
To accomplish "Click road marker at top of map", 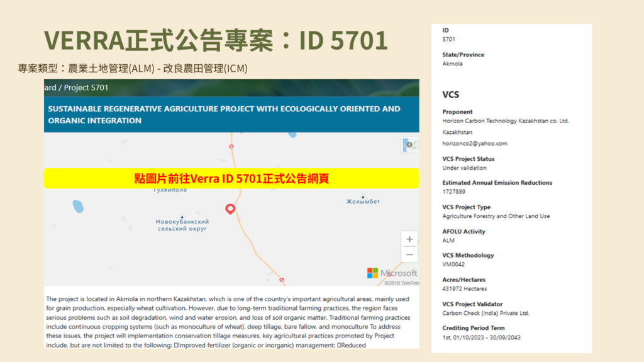I will (x=231, y=146).
